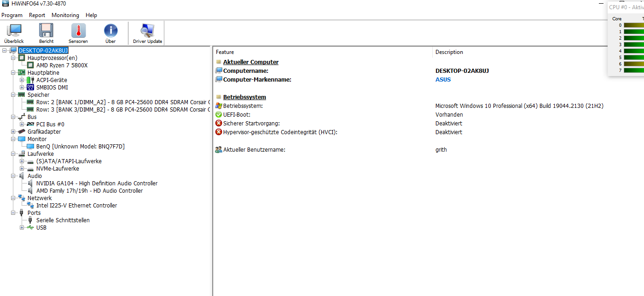This screenshot has height=296, width=644.
Task: Click the SMBIOS DMI blue icon
Action: pos(30,87)
